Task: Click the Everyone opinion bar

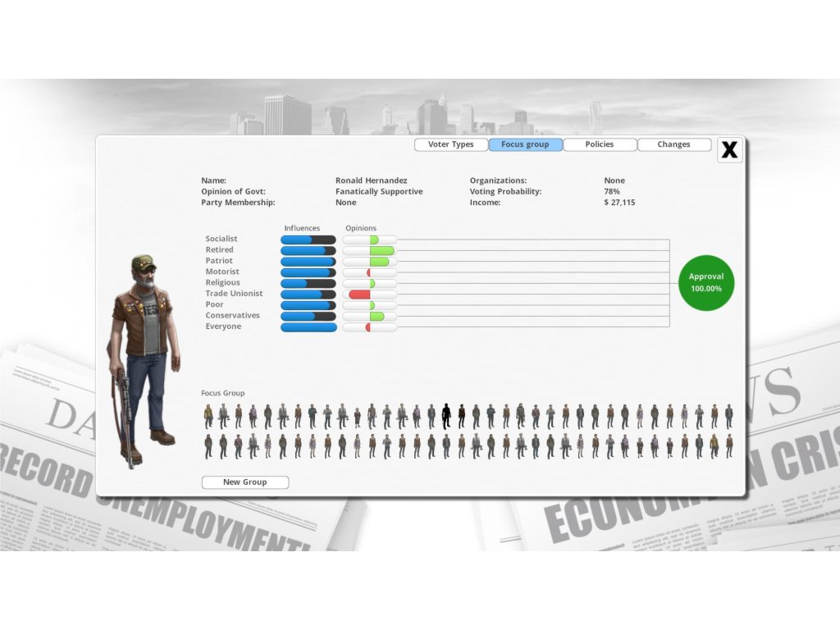Action: 370,327
